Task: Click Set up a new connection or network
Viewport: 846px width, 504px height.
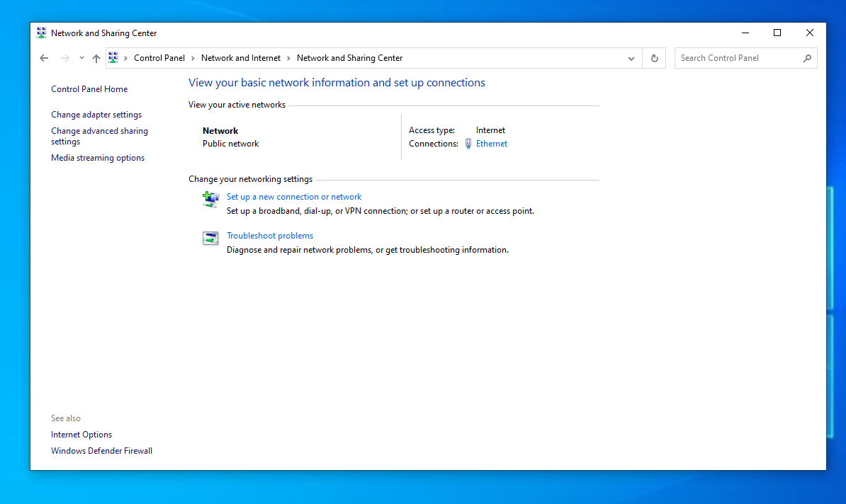Action: pyautogui.click(x=294, y=197)
